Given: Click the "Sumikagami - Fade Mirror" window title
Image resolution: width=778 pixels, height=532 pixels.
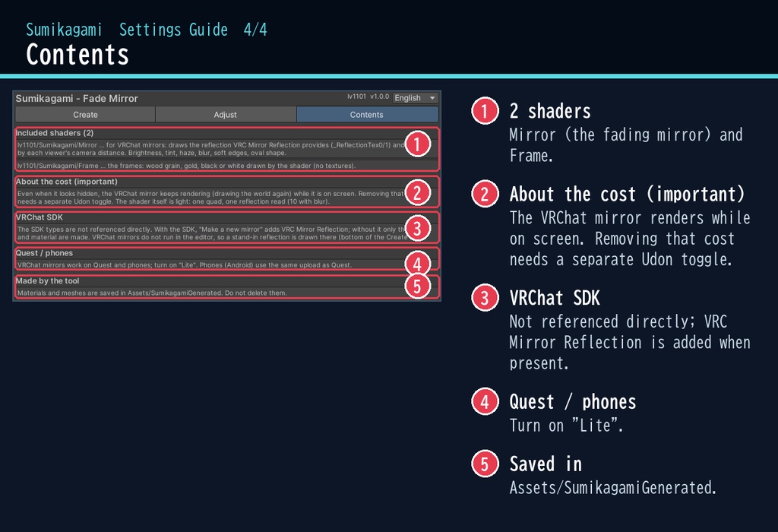Looking at the screenshot, I should click(77, 98).
